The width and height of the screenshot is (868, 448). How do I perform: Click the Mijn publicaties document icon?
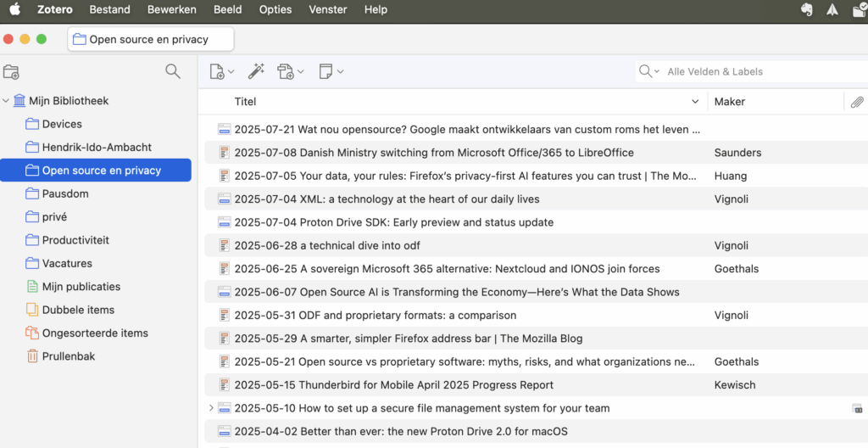(x=32, y=287)
